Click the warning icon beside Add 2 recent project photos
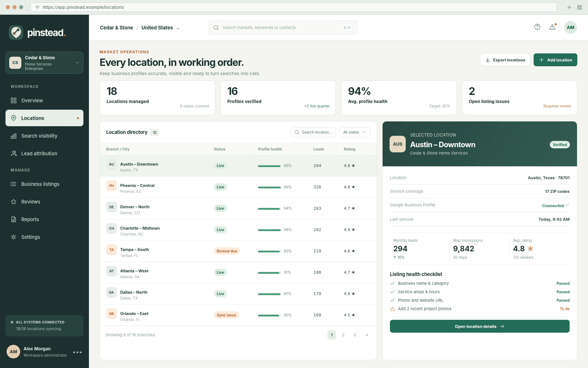Viewport: 588px width, 368px height. click(392, 309)
